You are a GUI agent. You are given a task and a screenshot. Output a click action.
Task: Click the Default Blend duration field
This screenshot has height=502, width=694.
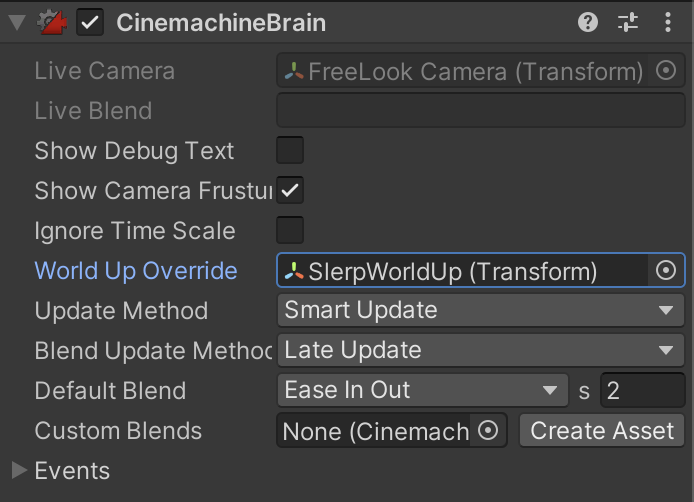click(x=642, y=391)
